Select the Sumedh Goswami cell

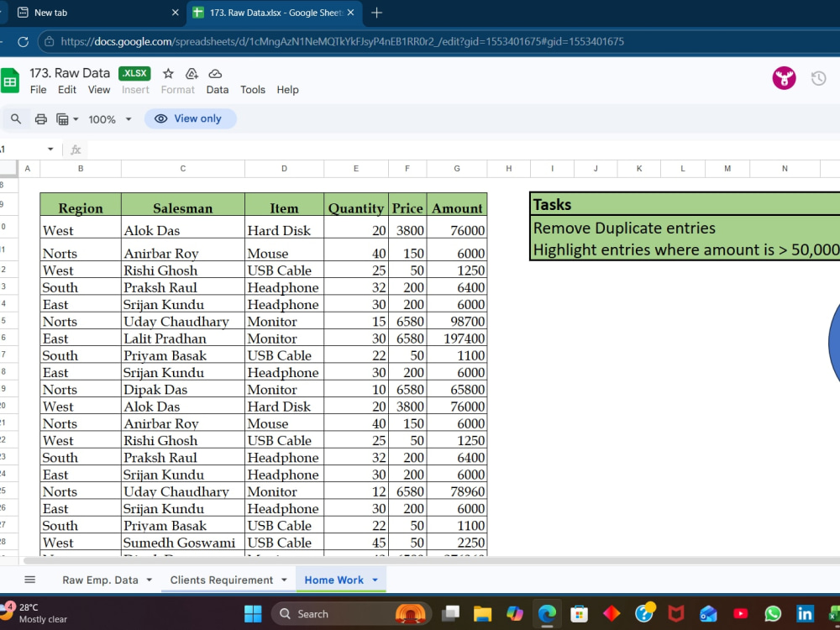point(182,543)
